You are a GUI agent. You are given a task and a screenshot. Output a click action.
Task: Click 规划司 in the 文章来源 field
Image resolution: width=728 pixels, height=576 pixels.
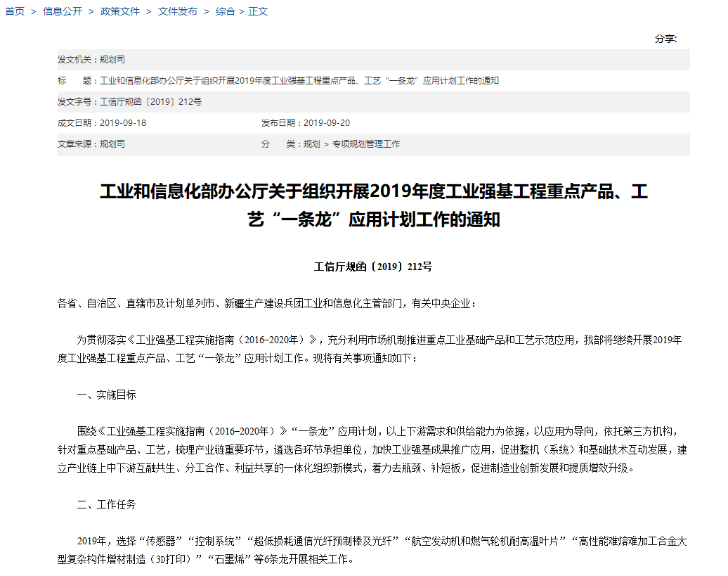click(113, 144)
